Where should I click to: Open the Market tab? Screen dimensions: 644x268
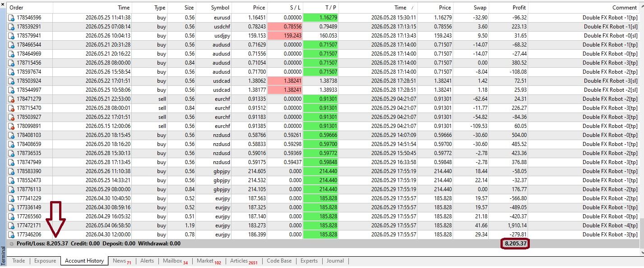coord(208,261)
